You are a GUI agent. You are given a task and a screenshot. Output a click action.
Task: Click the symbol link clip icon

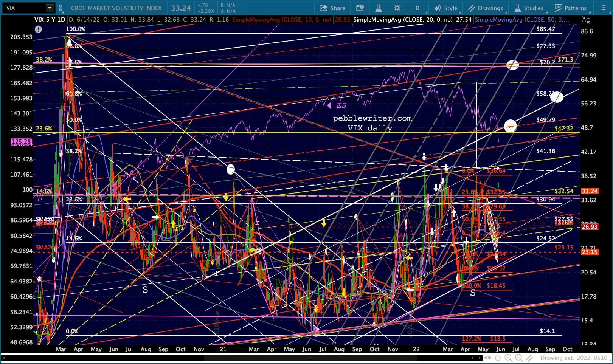(x=61, y=8)
